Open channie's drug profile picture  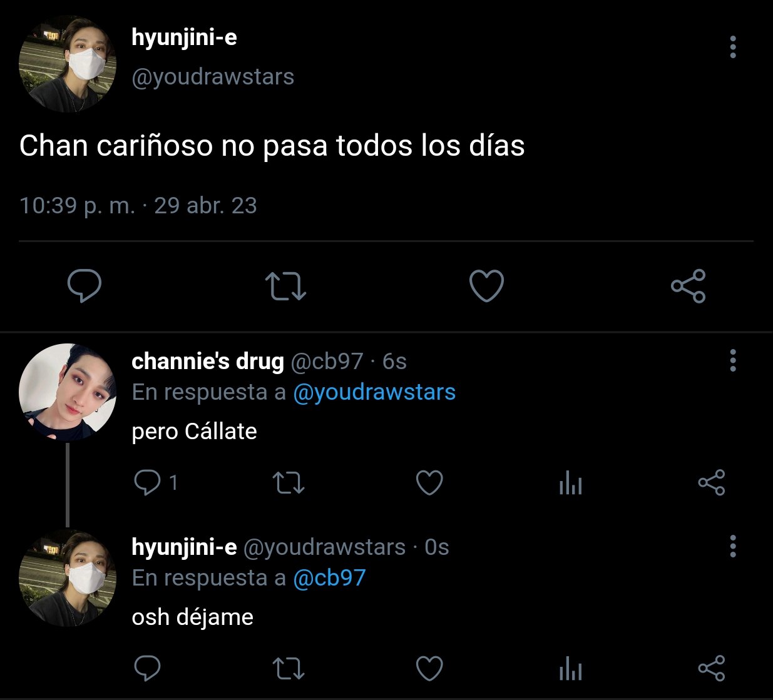68,392
